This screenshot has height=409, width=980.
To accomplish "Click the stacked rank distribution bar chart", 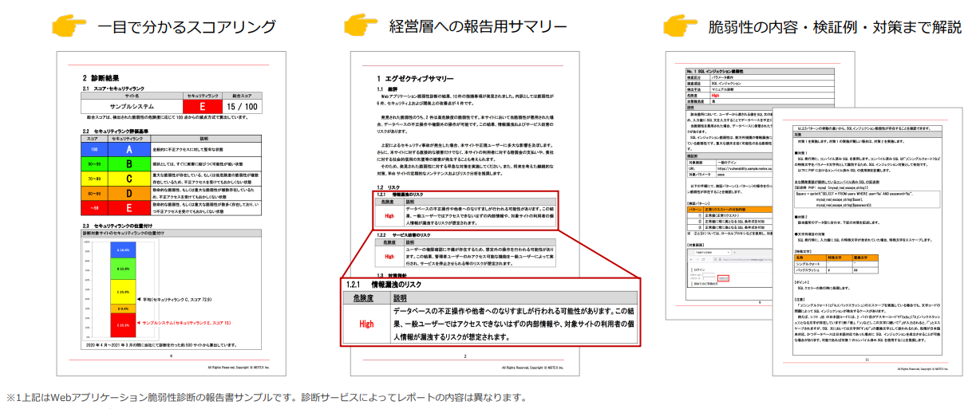I will (x=123, y=289).
